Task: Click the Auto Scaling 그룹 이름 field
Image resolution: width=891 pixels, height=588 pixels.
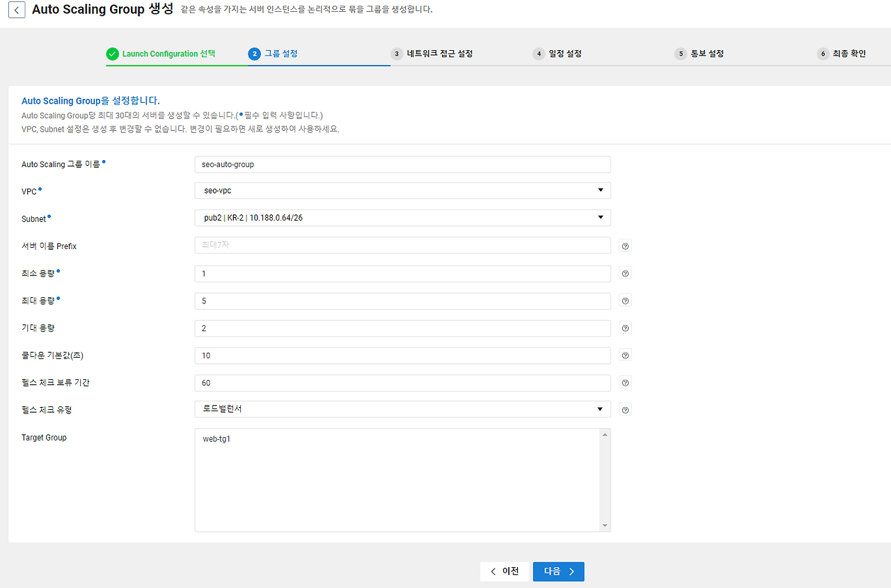Action: (x=402, y=164)
